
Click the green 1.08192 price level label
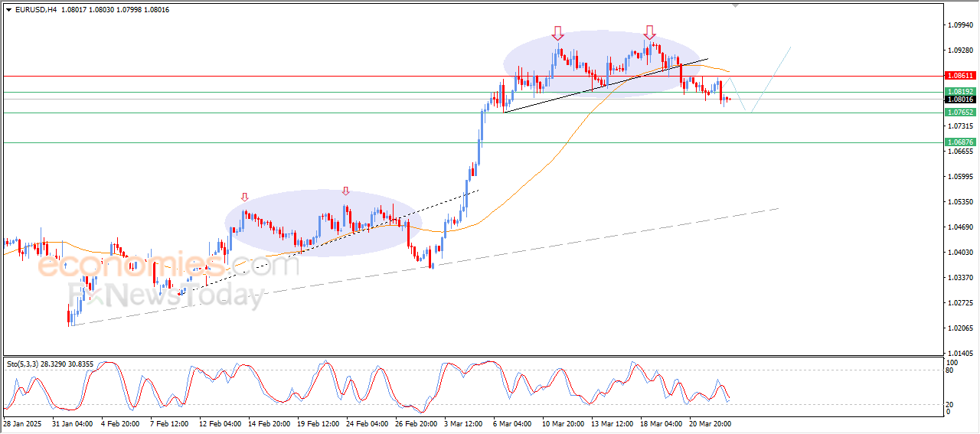point(959,91)
